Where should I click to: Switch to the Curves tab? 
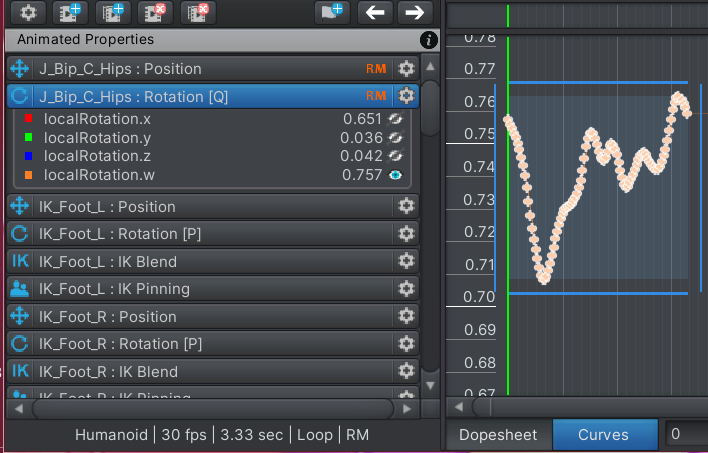click(x=605, y=434)
